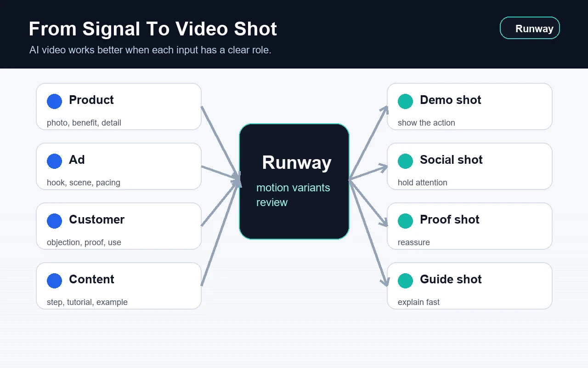Click the blue dot beside Product
Screen dimensions: 588x368
54,101
